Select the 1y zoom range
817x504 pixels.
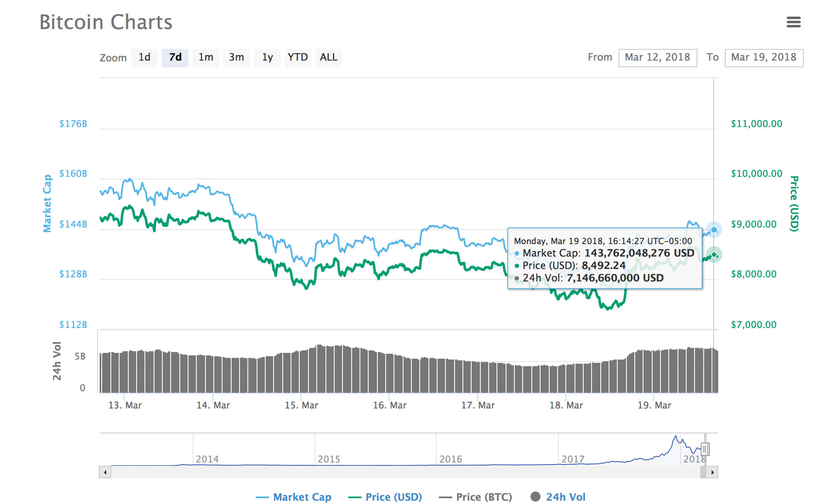[x=267, y=57]
